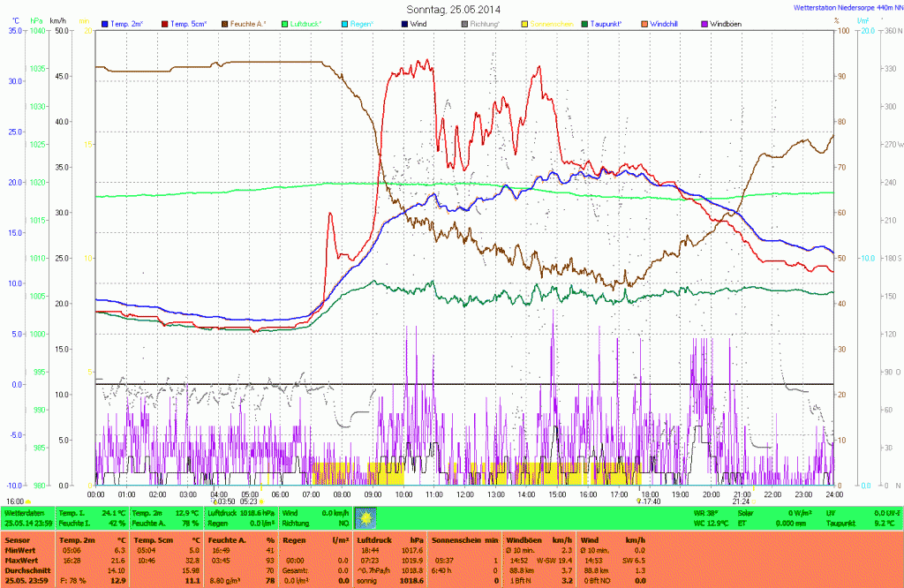
Task: Click the date title Sonntag, 25.05.2014
Action: (452, 8)
